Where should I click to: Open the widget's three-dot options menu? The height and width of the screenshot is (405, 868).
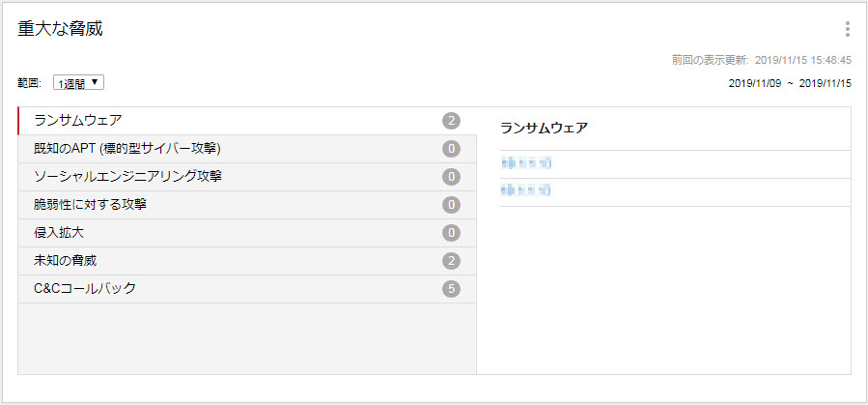pos(847,29)
